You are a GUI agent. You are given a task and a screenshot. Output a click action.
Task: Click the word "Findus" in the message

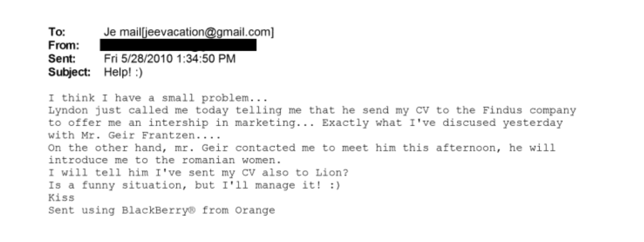click(x=502, y=110)
